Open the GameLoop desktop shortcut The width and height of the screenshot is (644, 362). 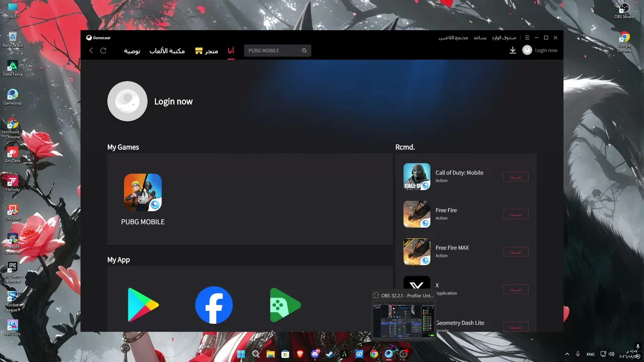point(13,97)
